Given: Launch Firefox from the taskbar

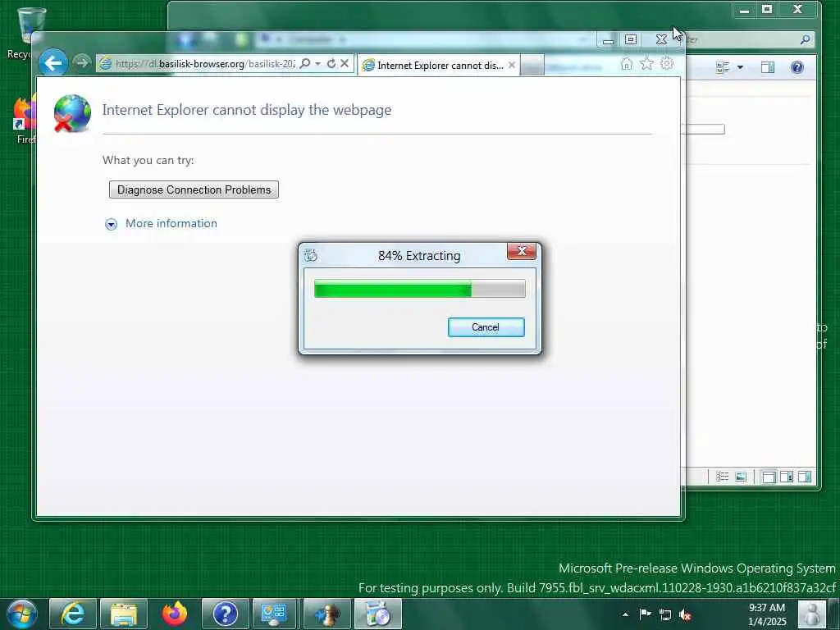Looking at the screenshot, I should click(x=175, y=614).
